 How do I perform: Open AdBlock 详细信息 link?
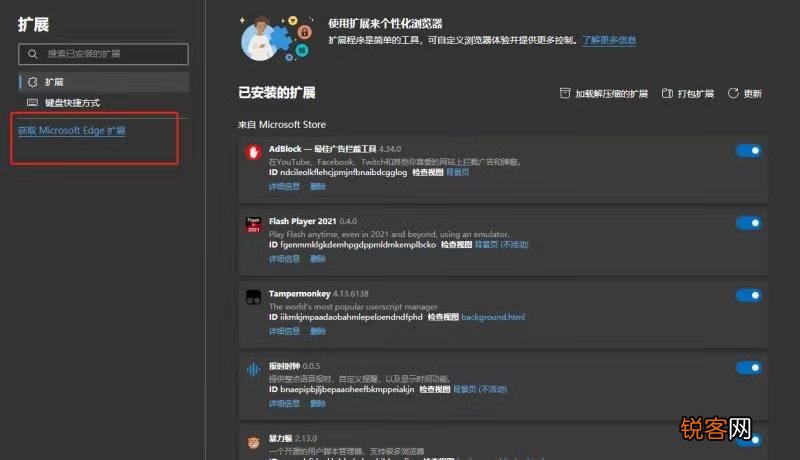click(x=284, y=187)
